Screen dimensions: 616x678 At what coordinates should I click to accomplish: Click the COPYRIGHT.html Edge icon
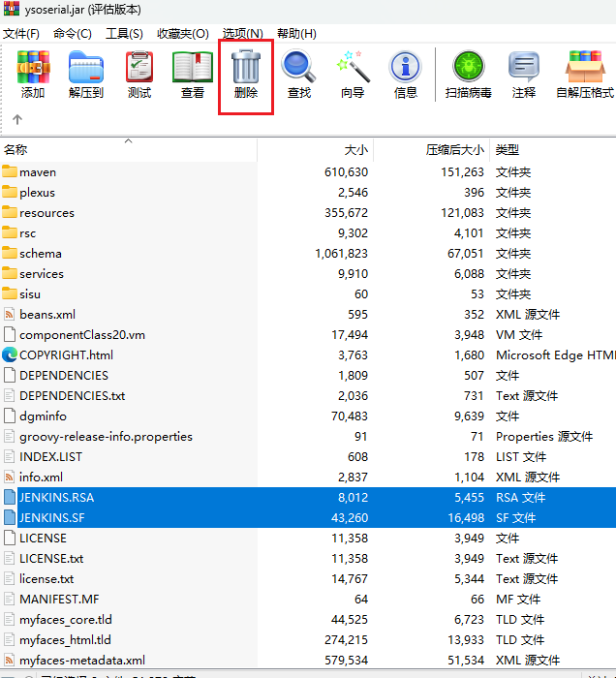click(x=10, y=354)
